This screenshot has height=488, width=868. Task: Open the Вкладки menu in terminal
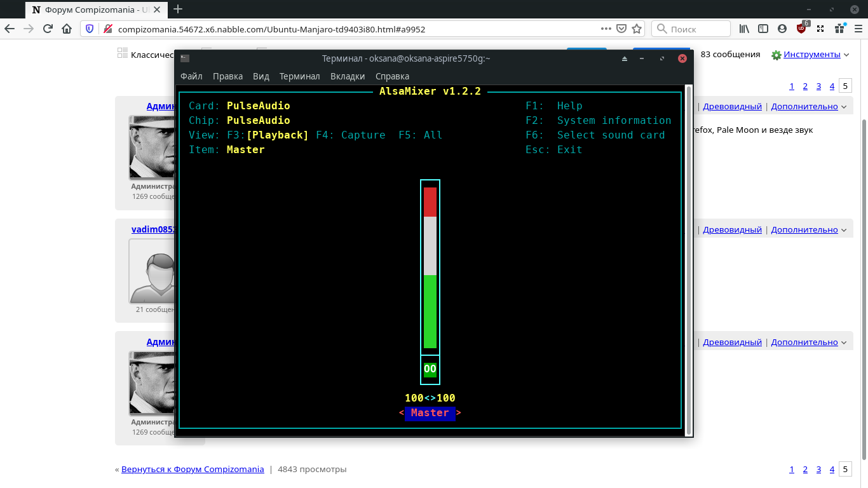348,76
